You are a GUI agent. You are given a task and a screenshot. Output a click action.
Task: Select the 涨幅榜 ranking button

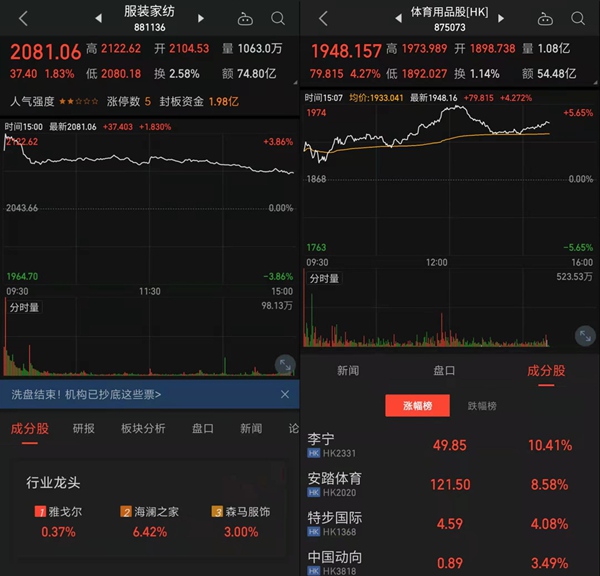click(417, 406)
